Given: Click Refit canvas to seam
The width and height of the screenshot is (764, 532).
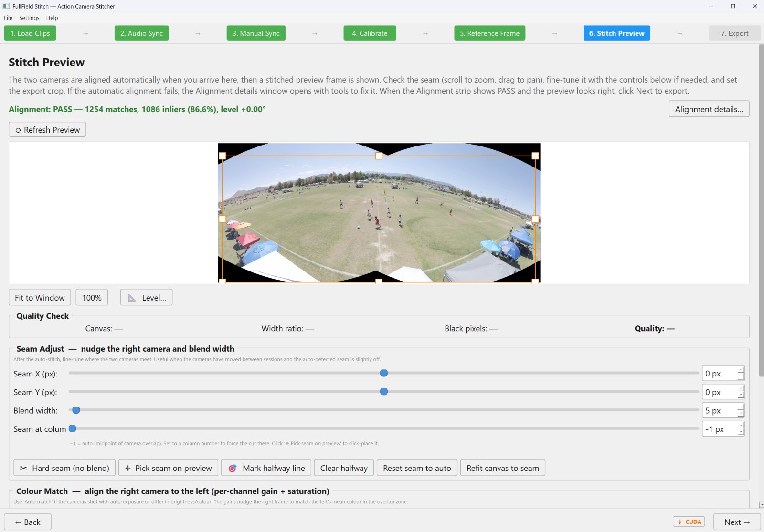Looking at the screenshot, I should point(503,468).
